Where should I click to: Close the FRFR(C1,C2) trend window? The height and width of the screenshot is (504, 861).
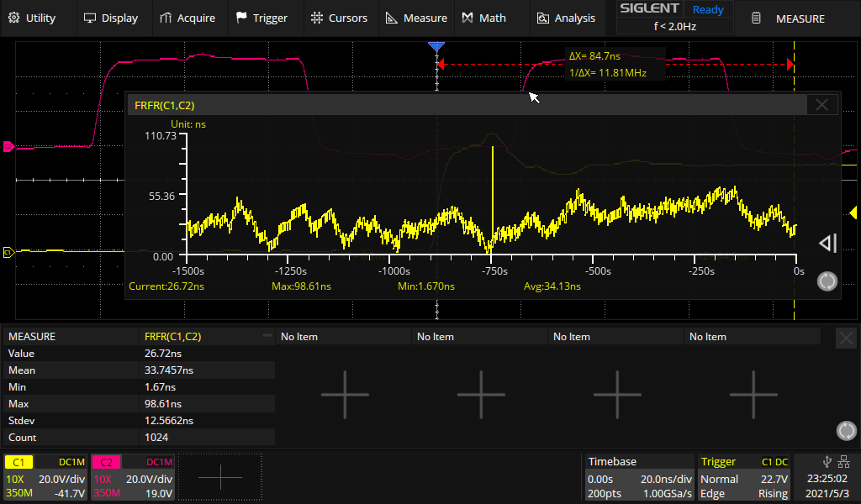click(822, 105)
